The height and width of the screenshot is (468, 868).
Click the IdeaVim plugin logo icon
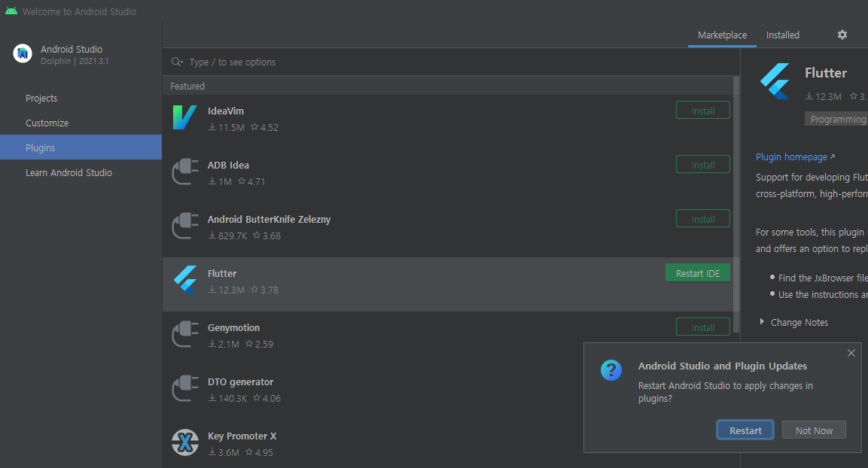tap(185, 117)
